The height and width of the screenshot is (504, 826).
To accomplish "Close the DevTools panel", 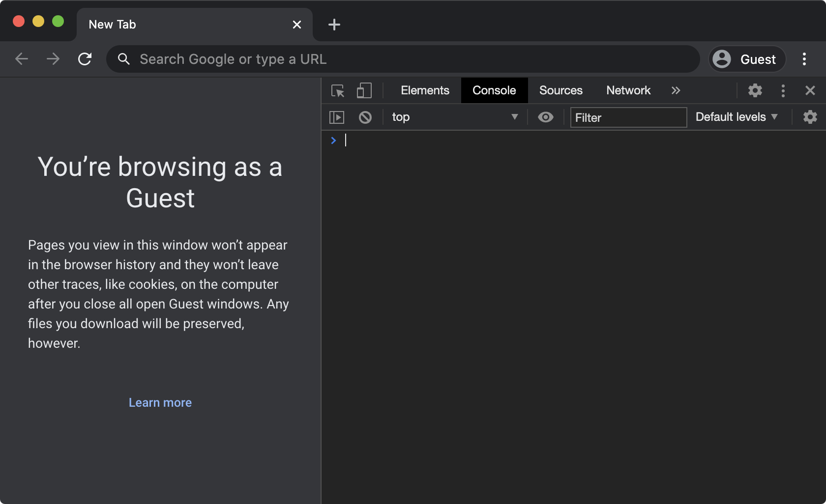I will 810,90.
